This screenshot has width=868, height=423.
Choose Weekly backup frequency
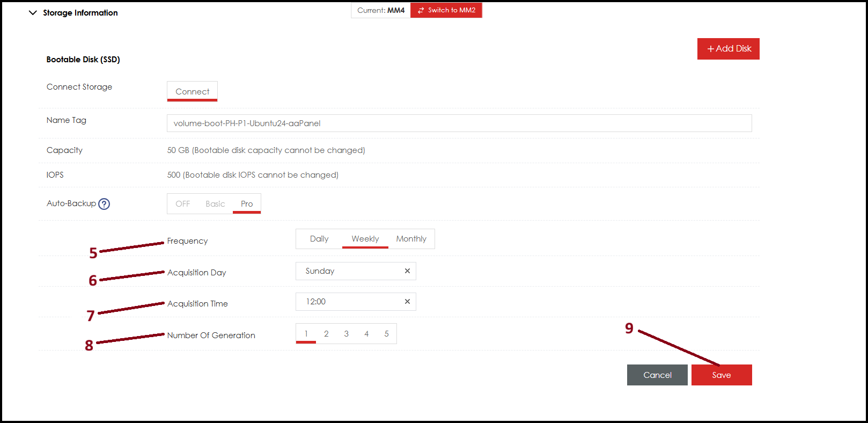[365, 239]
